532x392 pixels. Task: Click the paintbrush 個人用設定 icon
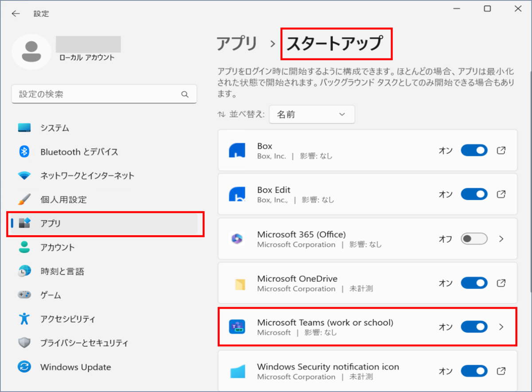[24, 199]
